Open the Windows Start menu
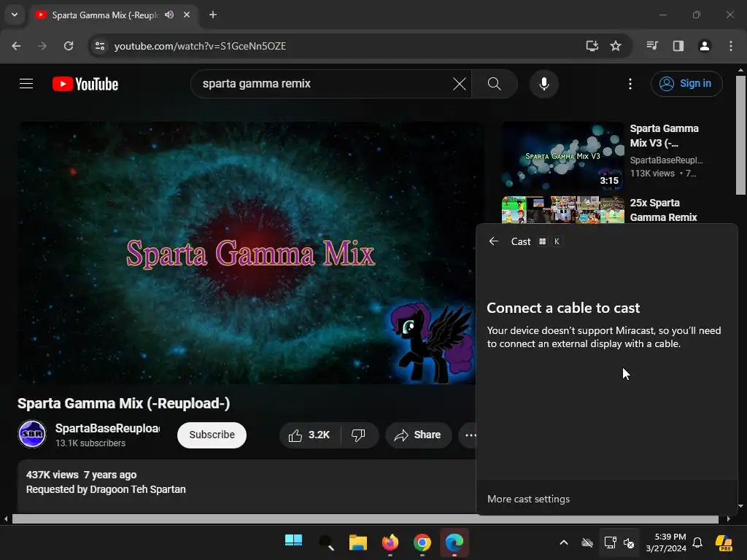 click(293, 542)
